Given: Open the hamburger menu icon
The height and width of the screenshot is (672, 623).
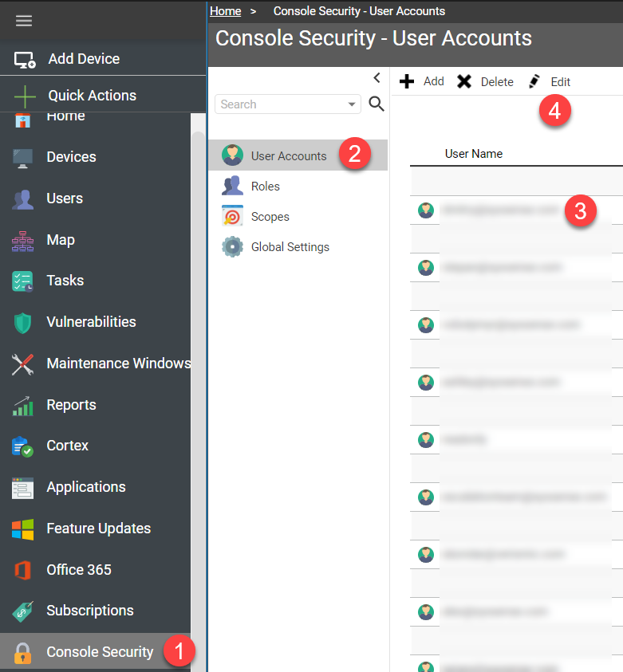Looking at the screenshot, I should [x=24, y=21].
